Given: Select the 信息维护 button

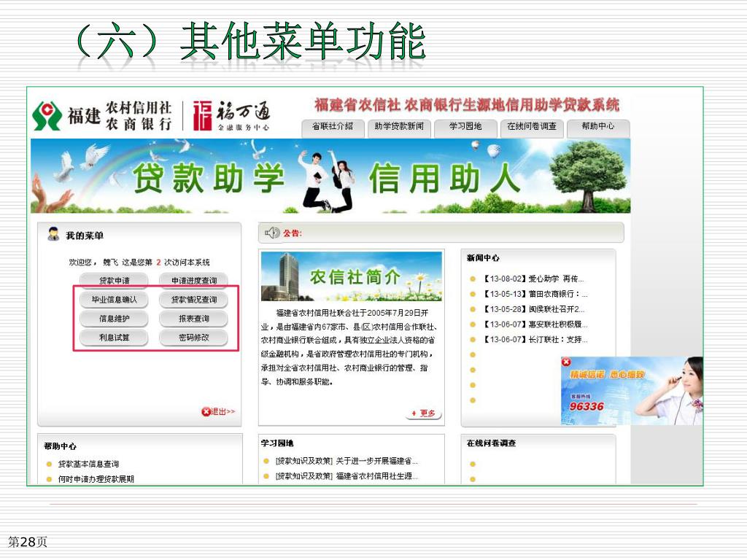Looking at the screenshot, I should coord(114,319).
